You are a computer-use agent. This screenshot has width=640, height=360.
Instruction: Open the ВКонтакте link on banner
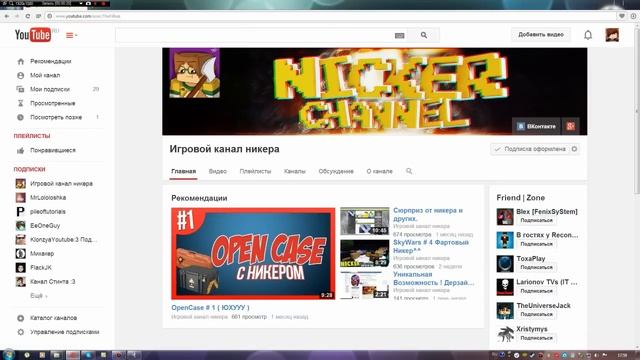(537, 127)
